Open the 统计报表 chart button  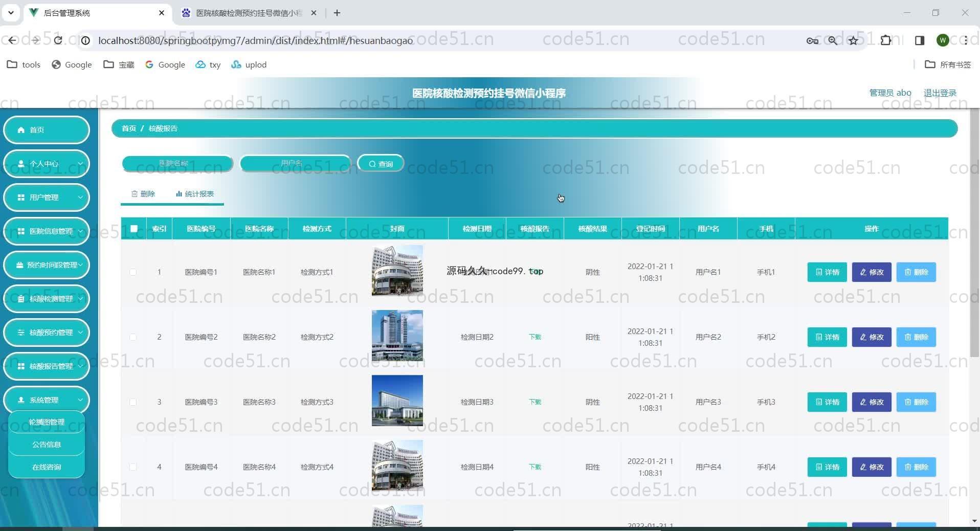[195, 194]
